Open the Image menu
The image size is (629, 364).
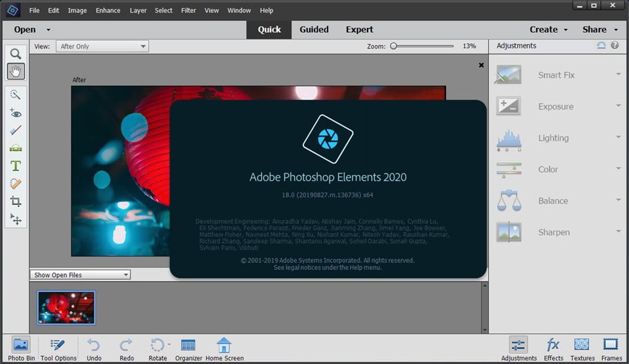[77, 10]
